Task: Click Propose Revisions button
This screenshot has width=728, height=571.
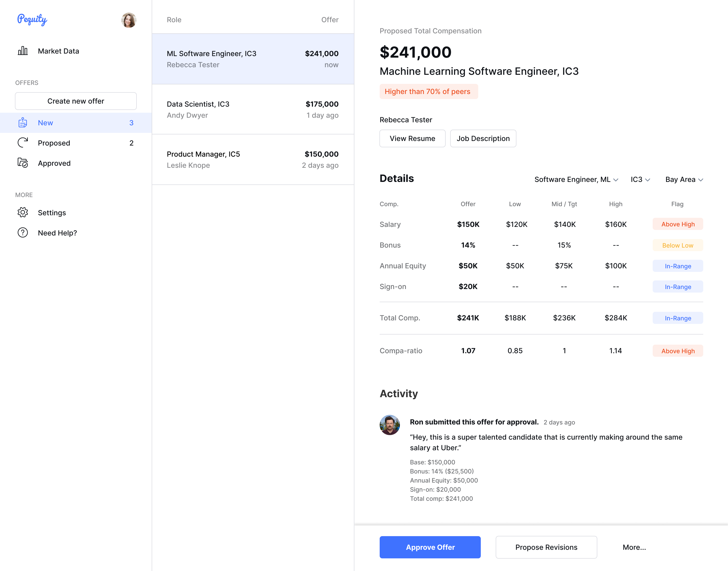Action: 546,547
